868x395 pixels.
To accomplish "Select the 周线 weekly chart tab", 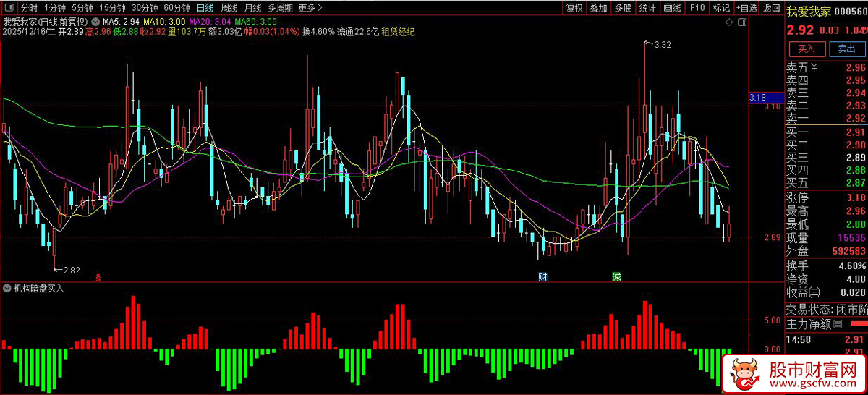I will [x=229, y=8].
